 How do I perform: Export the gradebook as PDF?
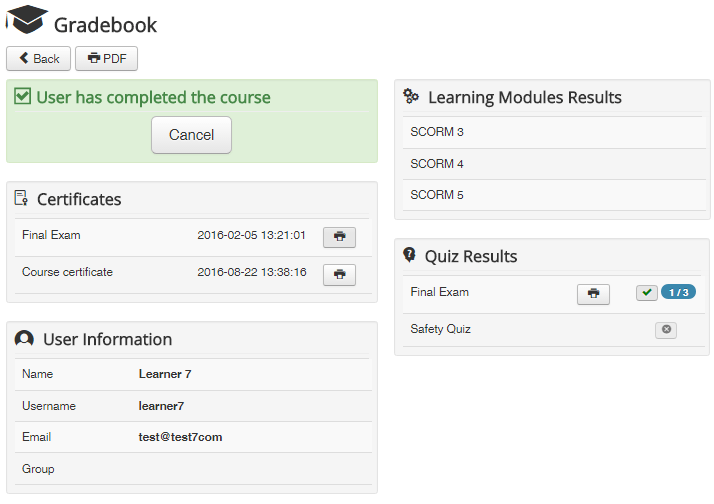point(106,58)
